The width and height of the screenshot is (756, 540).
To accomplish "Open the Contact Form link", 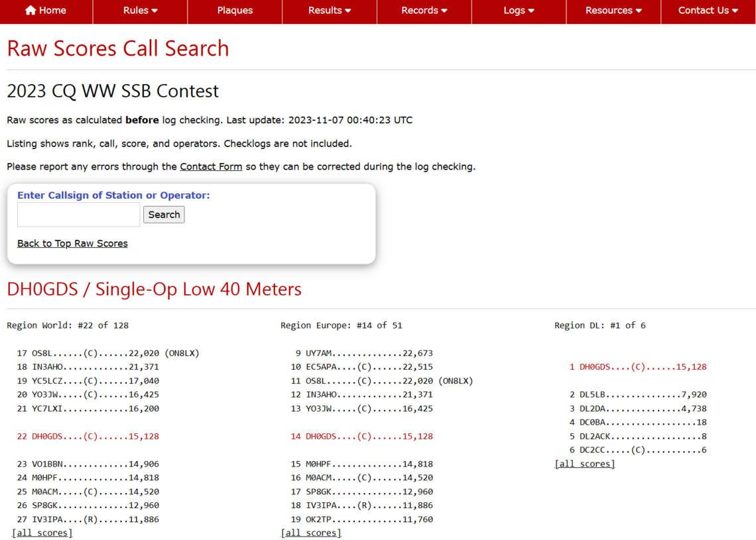I will (x=211, y=167).
